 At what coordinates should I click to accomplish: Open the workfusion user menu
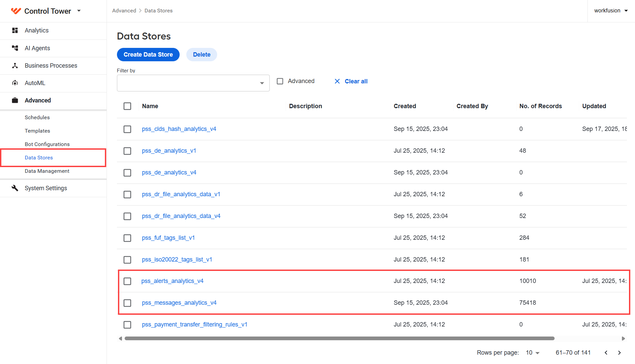point(611,11)
